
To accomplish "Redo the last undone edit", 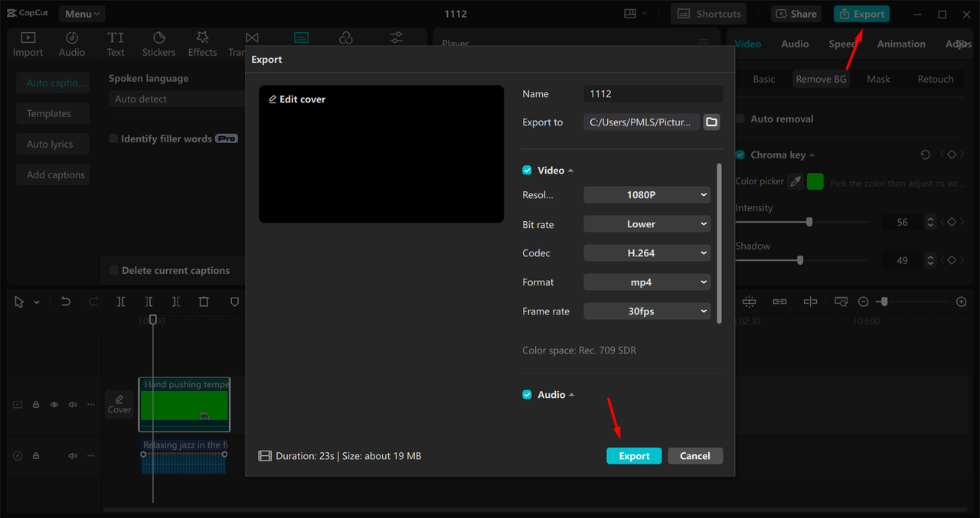I will coord(93,302).
